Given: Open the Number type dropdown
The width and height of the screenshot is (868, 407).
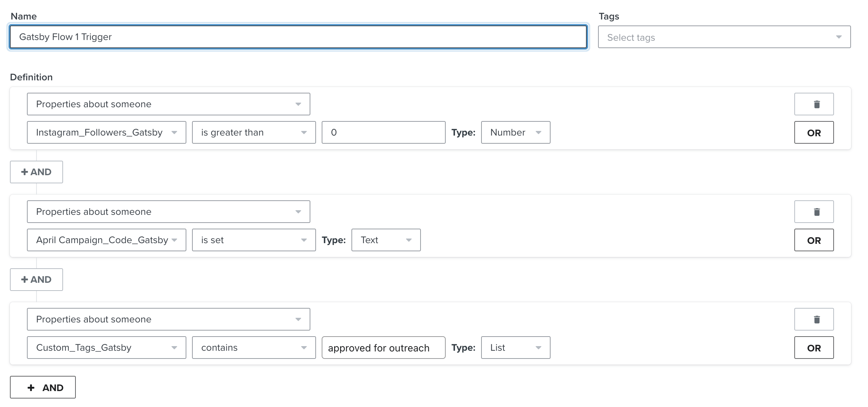Looking at the screenshot, I should pyautogui.click(x=515, y=132).
